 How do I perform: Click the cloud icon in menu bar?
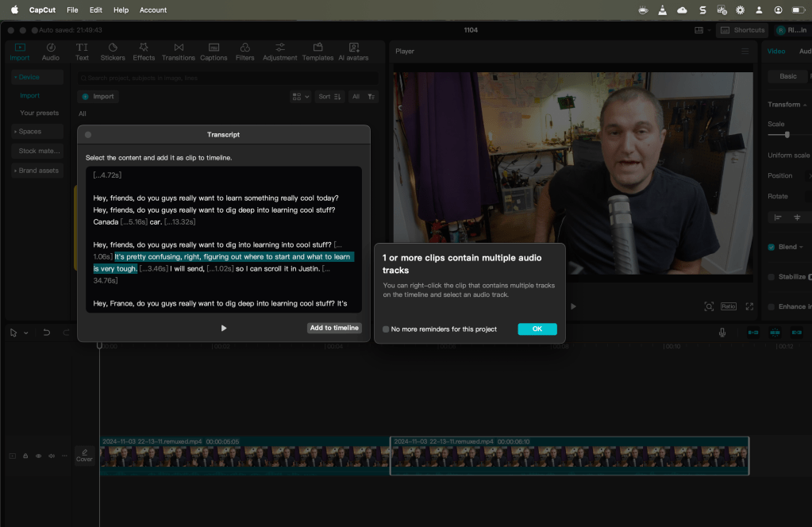click(x=682, y=10)
